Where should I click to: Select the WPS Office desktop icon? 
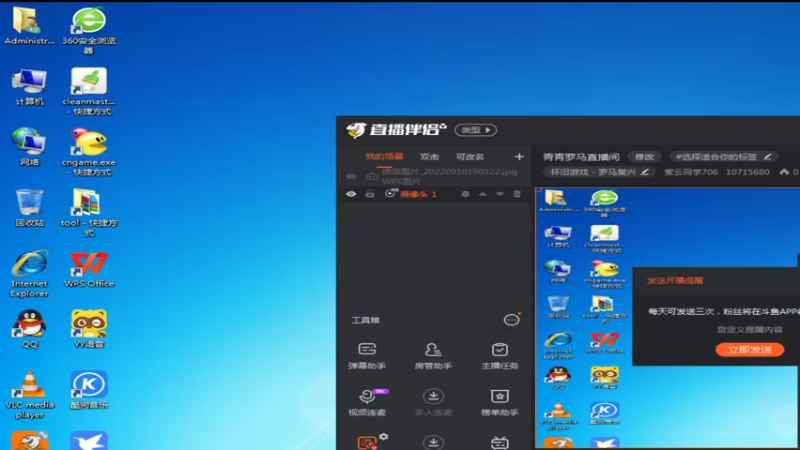89,269
